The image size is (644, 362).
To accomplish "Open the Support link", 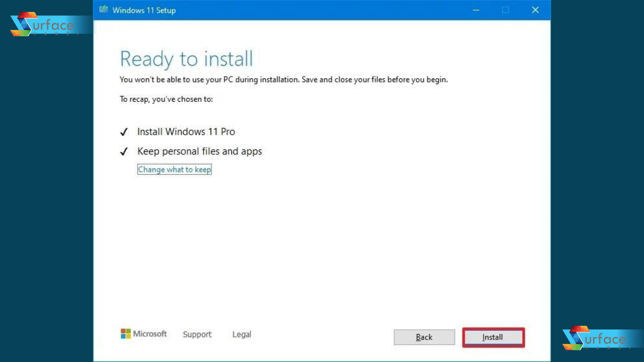I will pyautogui.click(x=197, y=334).
